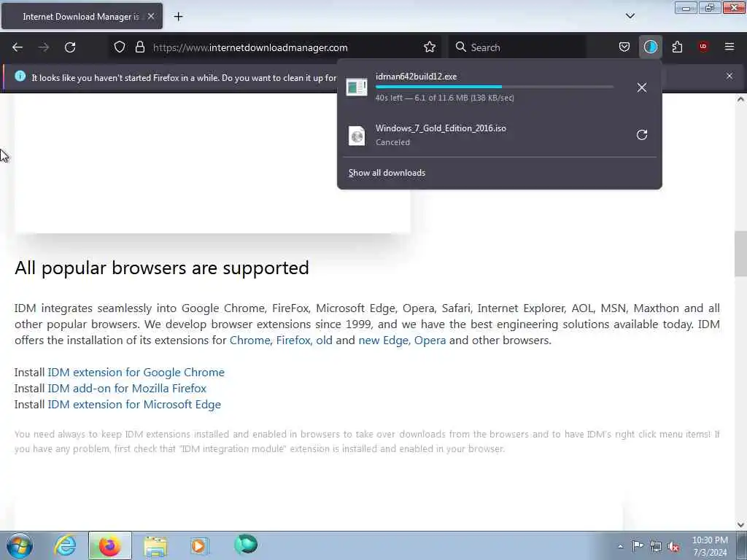Click the green IDM taskbar icon
Viewport: 747px width, 560px height.
tap(246, 544)
